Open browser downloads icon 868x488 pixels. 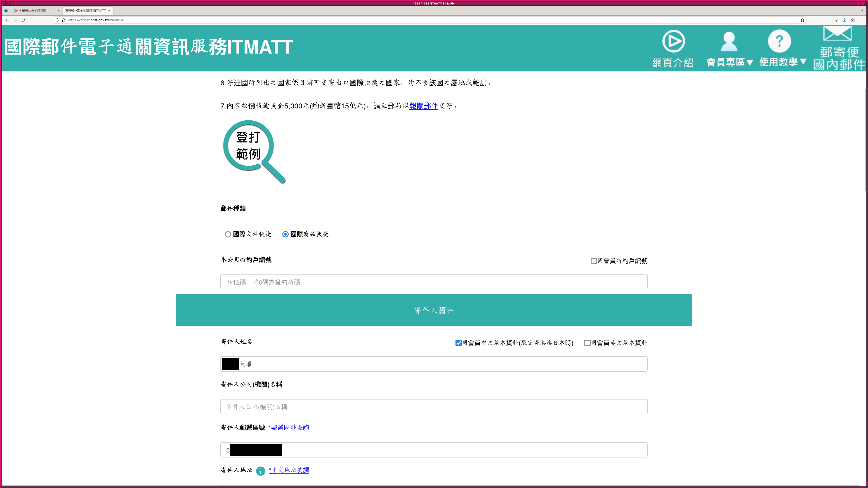pos(844,20)
